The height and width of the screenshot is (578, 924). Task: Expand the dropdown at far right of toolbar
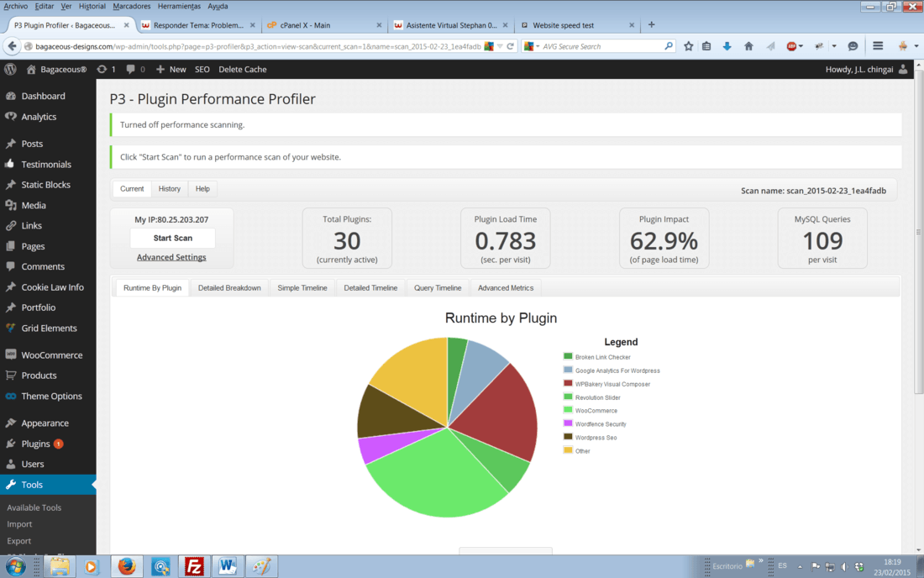[x=916, y=46]
